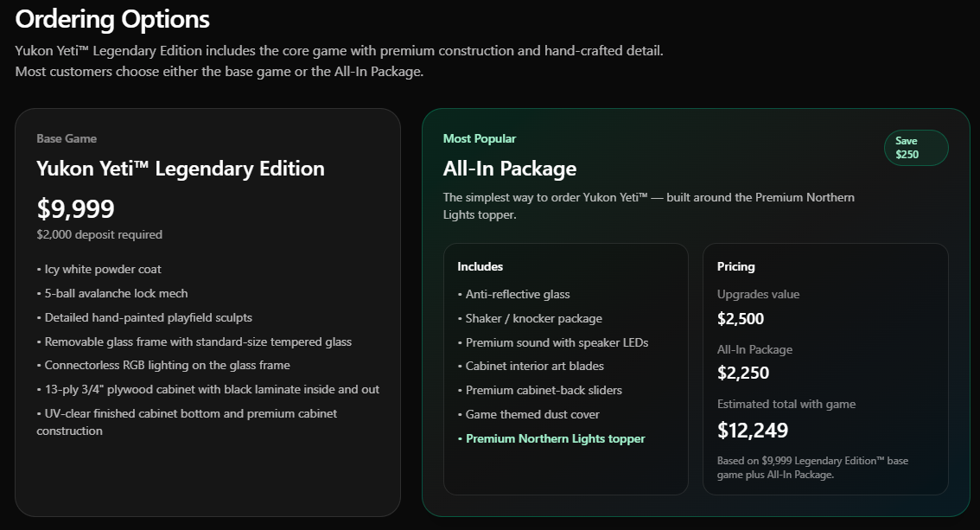Click the $2,250 All-In Package price
This screenshot has height=530, width=980.
coord(742,373)
